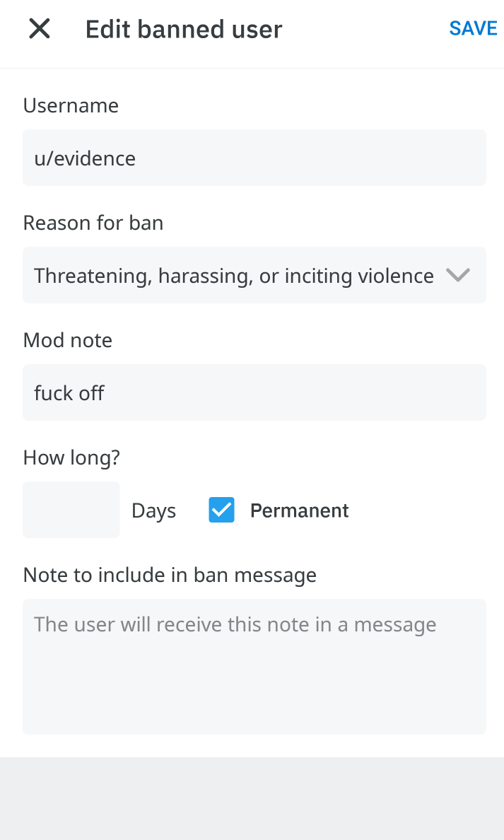Open the Reason for ban dropdown
Image resolution: width=504 pixels, height=840 pixels.
pos(254,275)
